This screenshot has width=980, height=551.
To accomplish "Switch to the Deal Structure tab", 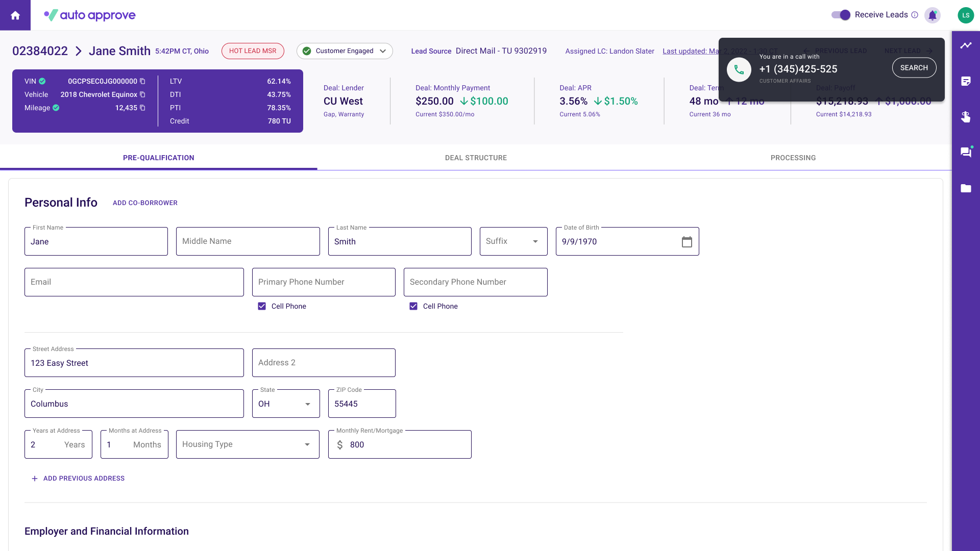I will (476, 158).
